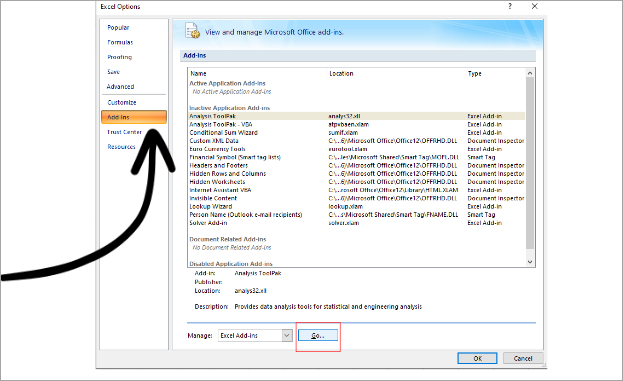Open the Manage Excel Add-ins dropdown
Image resolution: width=623 pixels, height=381 pixels.
tap(287, 335)
